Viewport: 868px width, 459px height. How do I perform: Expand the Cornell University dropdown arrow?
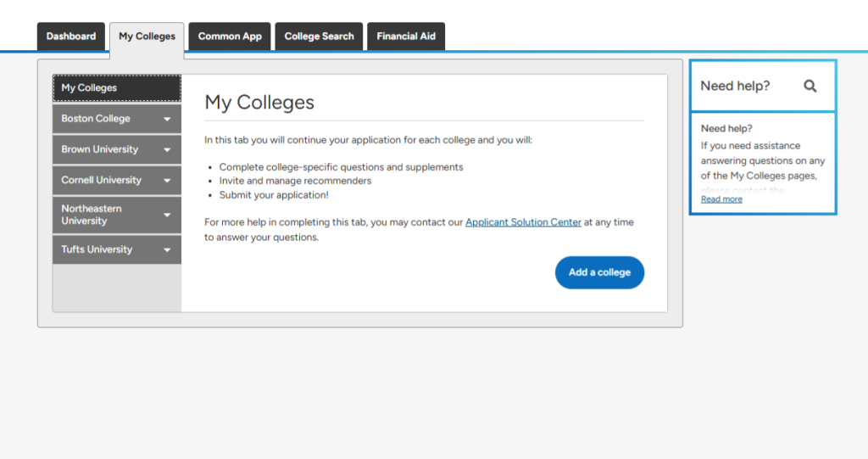[x=167, y=181]
